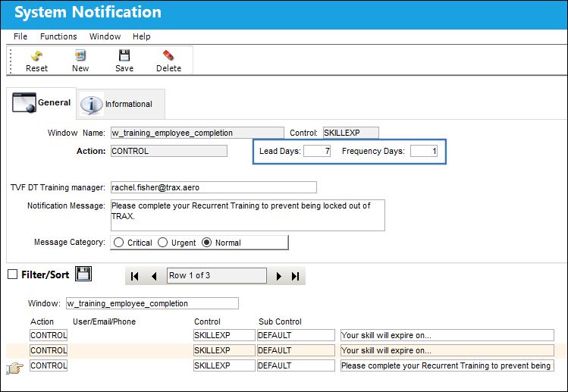Click the toolbar drag handle grip
The height and width of the screenshot is (392, 568).
pyautogui.click(x=11, y=61)
